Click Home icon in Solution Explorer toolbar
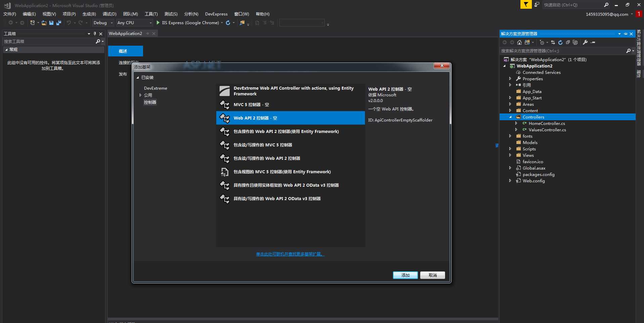Image resolution: width=644 pixels, height=323 pixels. pos(519,42)
